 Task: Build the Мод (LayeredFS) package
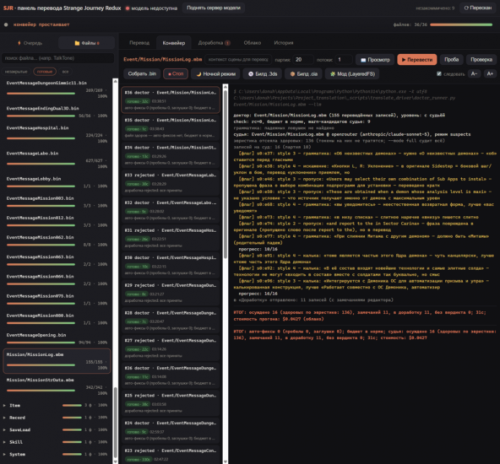pos(352,74)
